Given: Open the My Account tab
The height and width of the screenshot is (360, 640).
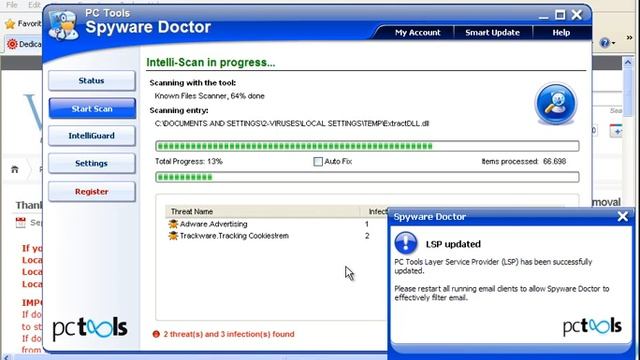Looking at the screenshot, I should click(x=417, y=33).
